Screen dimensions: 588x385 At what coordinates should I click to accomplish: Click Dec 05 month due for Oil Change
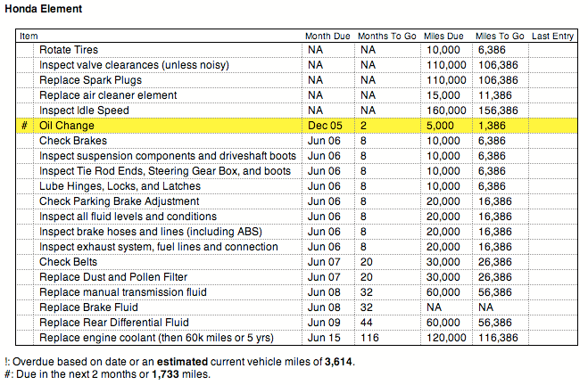[x=325, y=126]
